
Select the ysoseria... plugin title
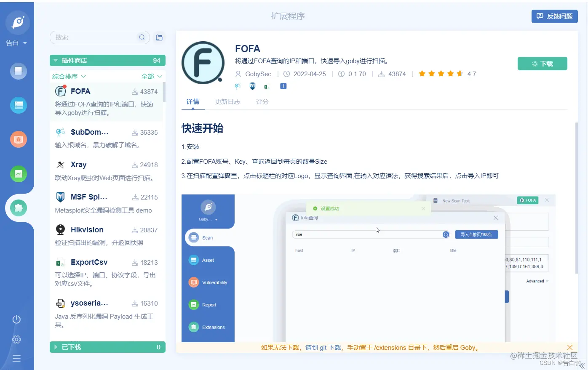pyautogui.click(x=89, y=303)
